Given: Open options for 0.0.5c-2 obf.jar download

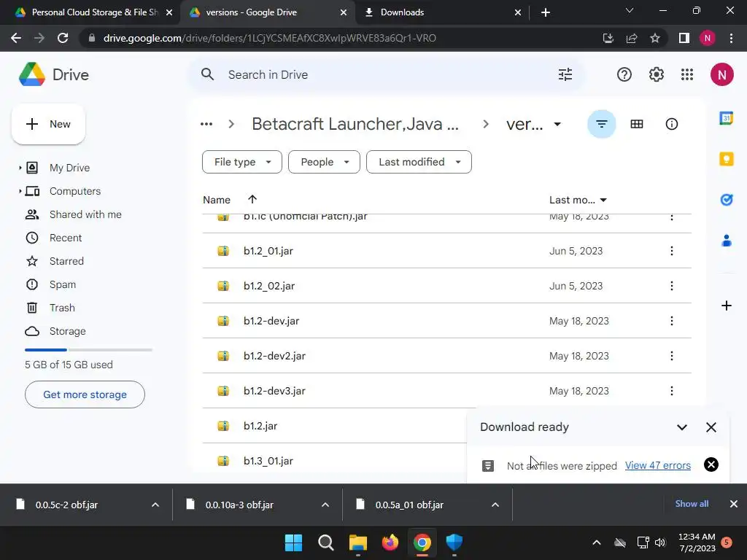Looking at the screenshot, I should [155, 505].
